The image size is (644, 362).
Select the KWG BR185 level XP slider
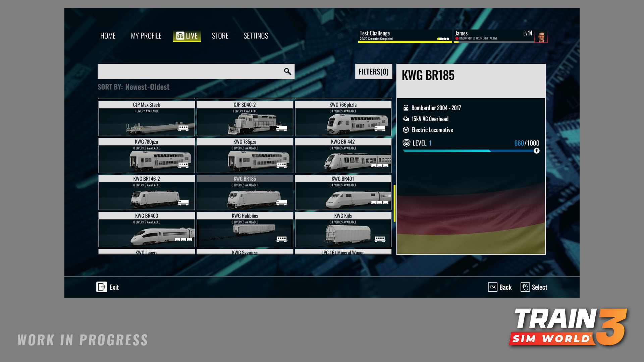(x=471, y=151)
